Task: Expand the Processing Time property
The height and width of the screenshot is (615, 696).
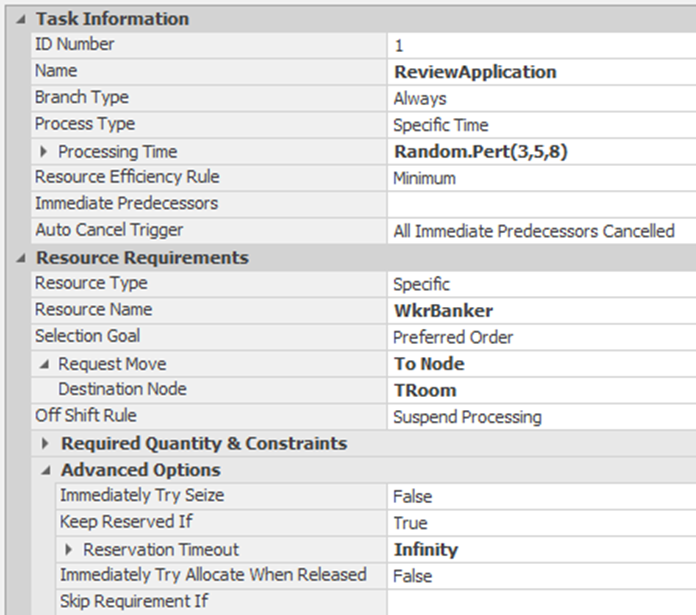Action: (44, 152)
